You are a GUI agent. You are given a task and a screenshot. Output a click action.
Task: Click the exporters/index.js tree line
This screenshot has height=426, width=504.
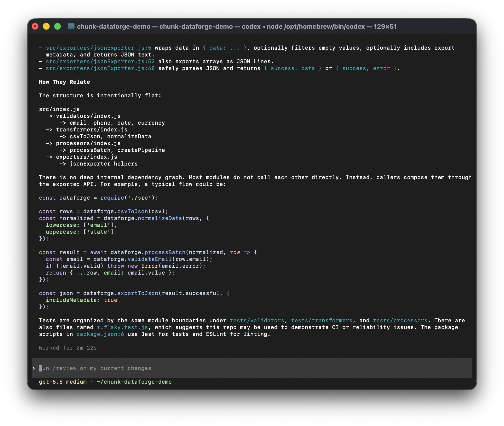82,157
